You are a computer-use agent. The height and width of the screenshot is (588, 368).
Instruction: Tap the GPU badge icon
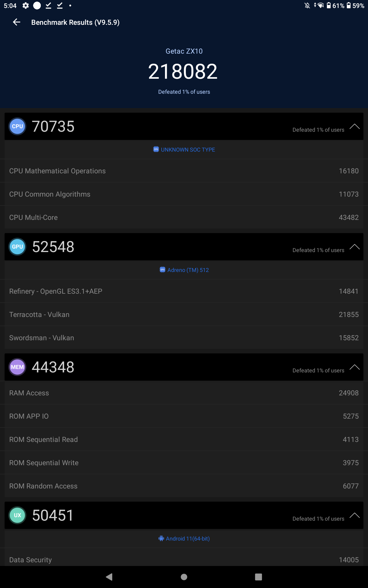click(x=17, y=247)
